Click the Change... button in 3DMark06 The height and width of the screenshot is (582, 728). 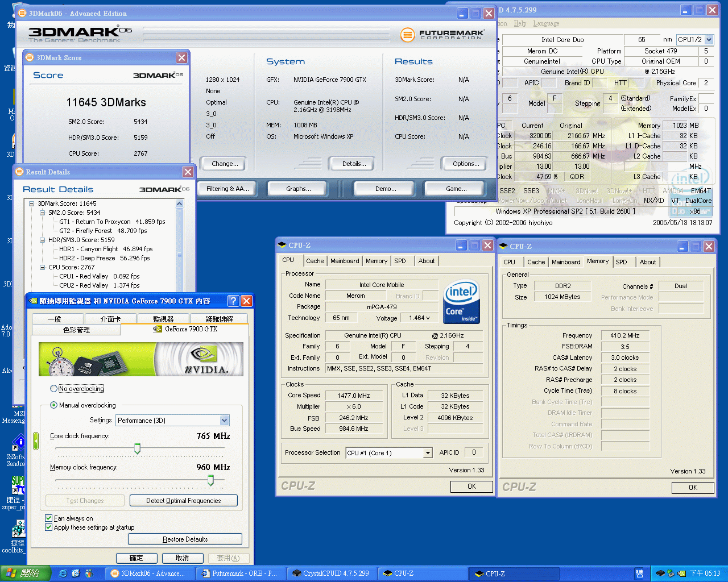coord(225,164)
